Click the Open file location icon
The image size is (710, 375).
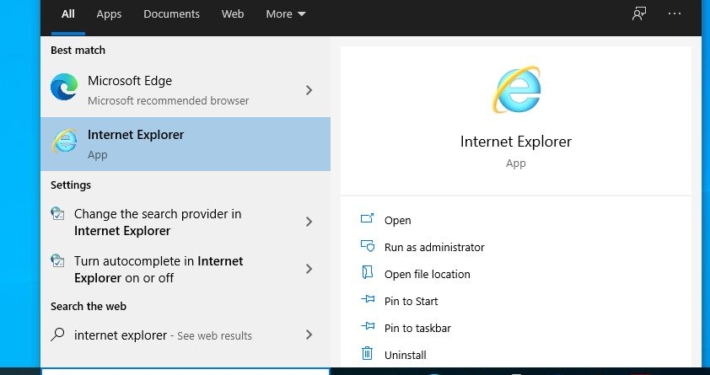tap(367, 273)
